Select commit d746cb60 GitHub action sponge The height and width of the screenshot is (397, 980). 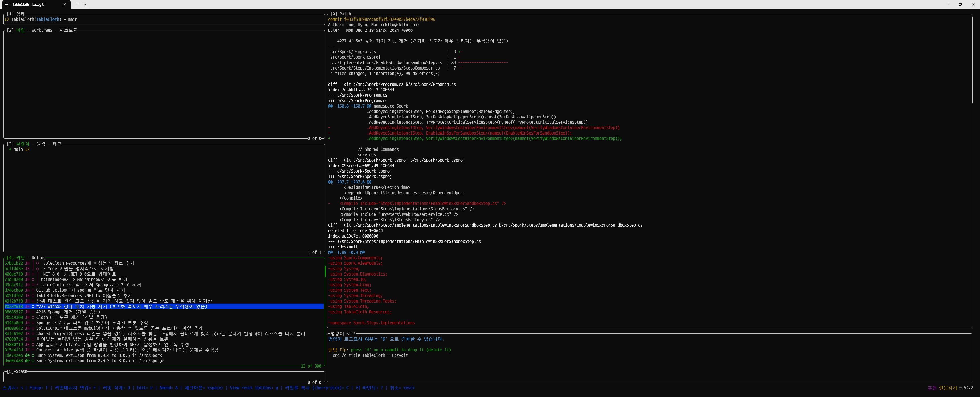[x=164, y=290]
